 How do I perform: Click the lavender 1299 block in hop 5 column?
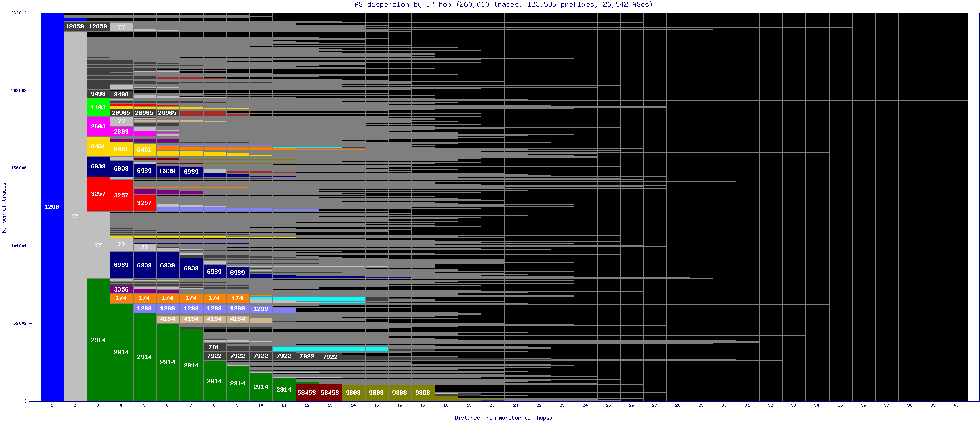tap(145, 308)
